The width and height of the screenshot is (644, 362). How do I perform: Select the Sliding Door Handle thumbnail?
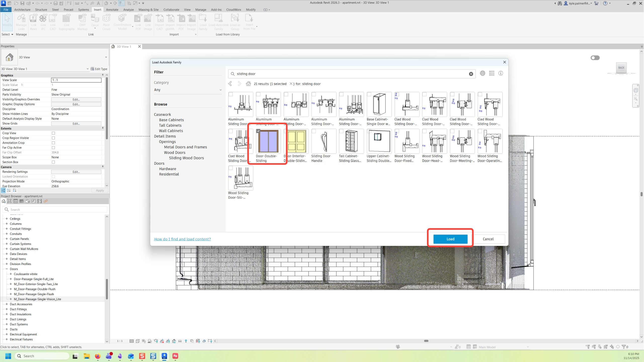click(324, 142)
